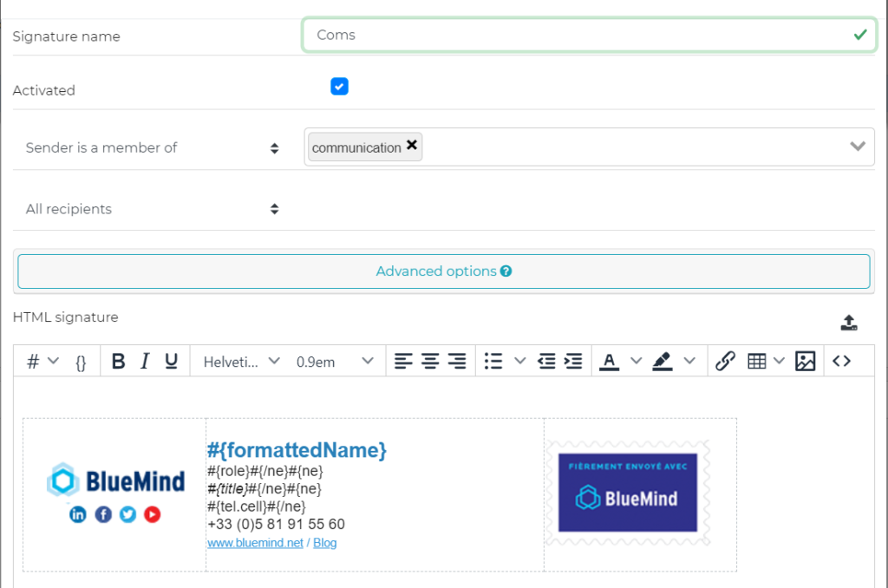
Task: Switch to HTML source view with the code icon
Action: point(841,361)
